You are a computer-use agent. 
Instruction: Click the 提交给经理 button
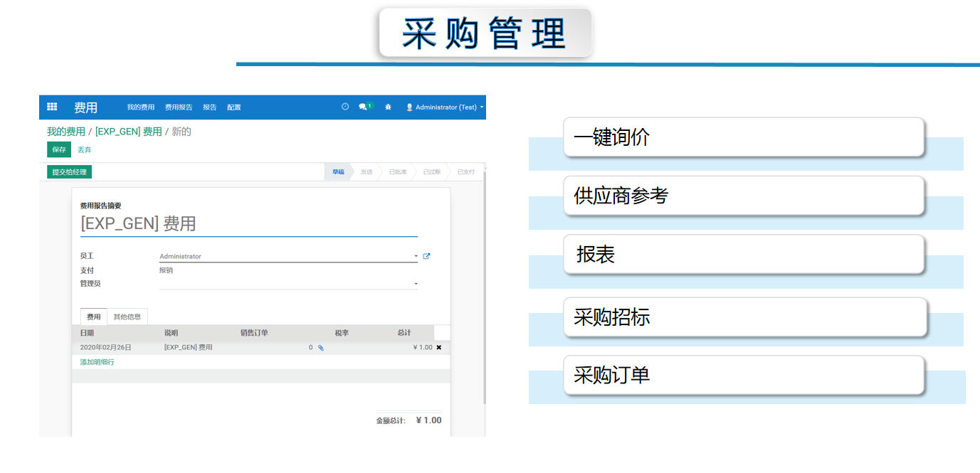tap(70, 172)
